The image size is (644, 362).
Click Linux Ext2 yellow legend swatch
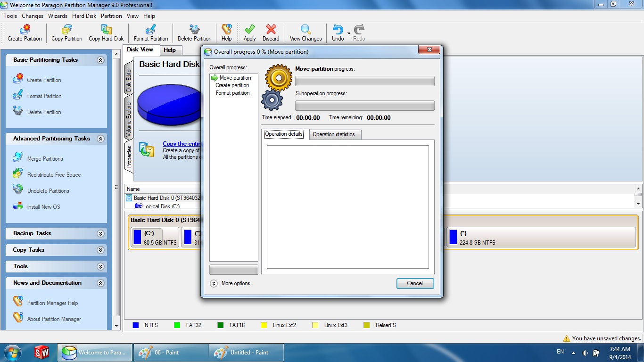pos(264,325)
